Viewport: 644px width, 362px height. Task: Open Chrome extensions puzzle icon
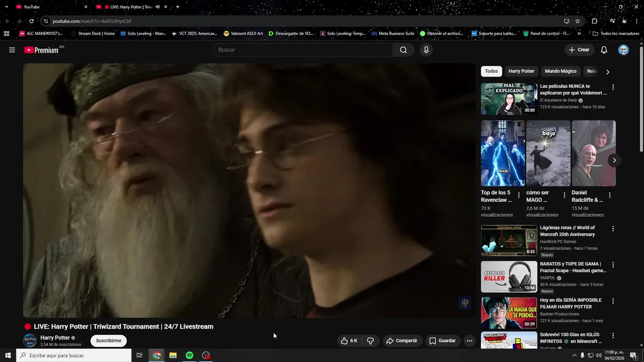(x=594, y=21)
